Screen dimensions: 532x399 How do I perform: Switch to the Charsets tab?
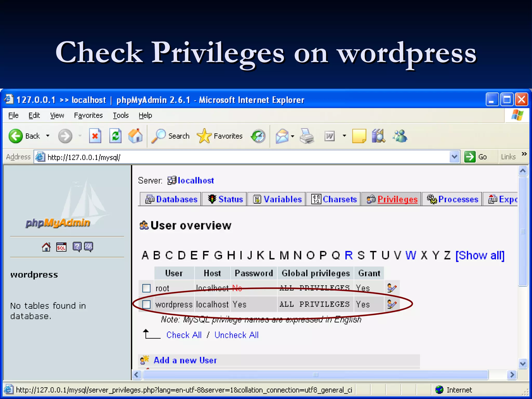point(333,199)
